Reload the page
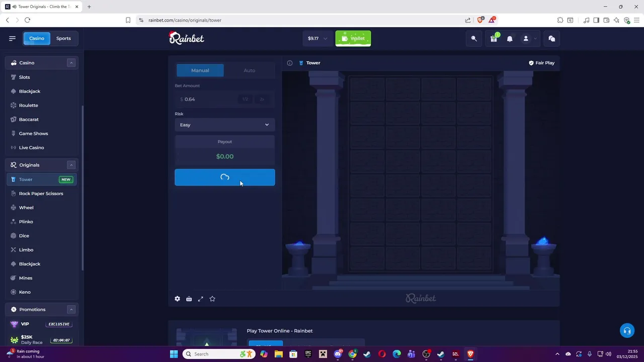Screen dimensions: 644x362 [27, 20]
